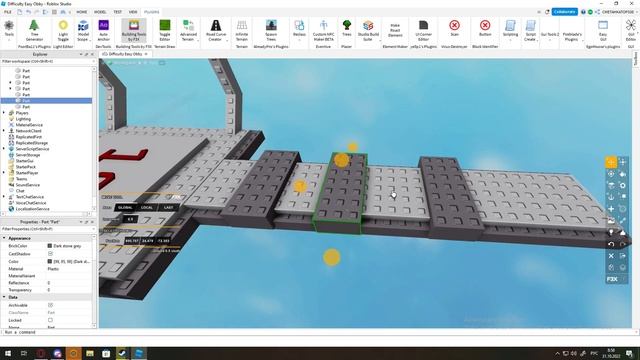Switch to the MODEL ribbon tab
Viewport: 640px width, 360px height.
point(100,12)
